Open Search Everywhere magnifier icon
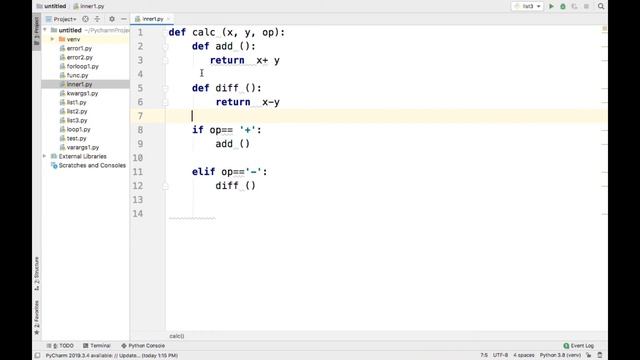640x360 pixels. pyautogui.click(x=601, y=7)
